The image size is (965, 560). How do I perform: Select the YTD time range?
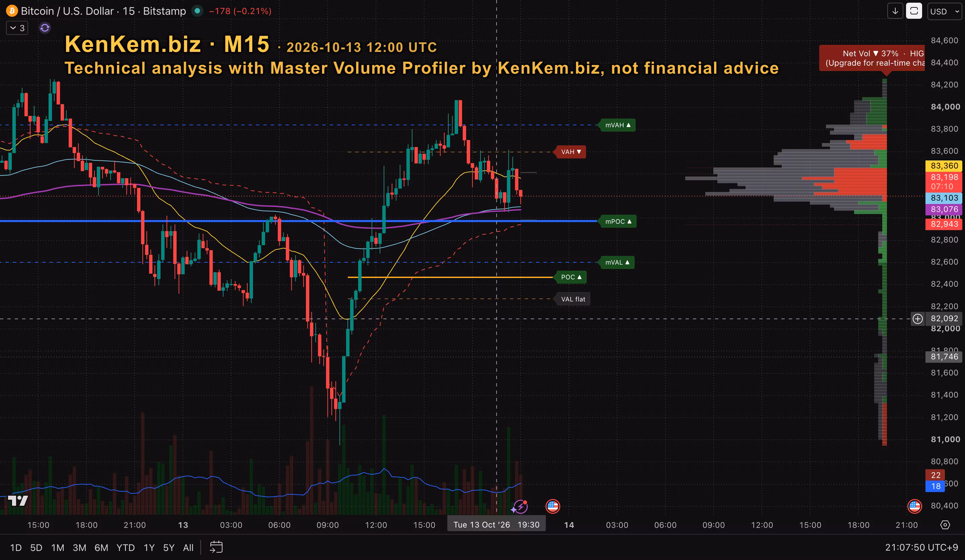(x=125, y=548)
